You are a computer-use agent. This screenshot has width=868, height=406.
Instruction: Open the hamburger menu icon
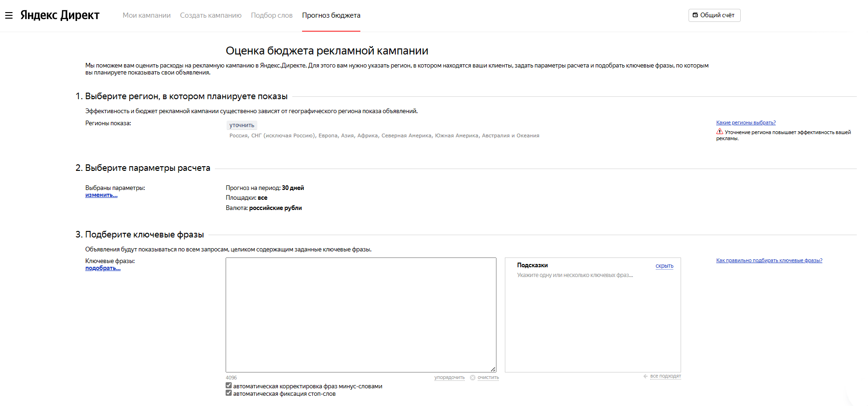coord(9,15)
